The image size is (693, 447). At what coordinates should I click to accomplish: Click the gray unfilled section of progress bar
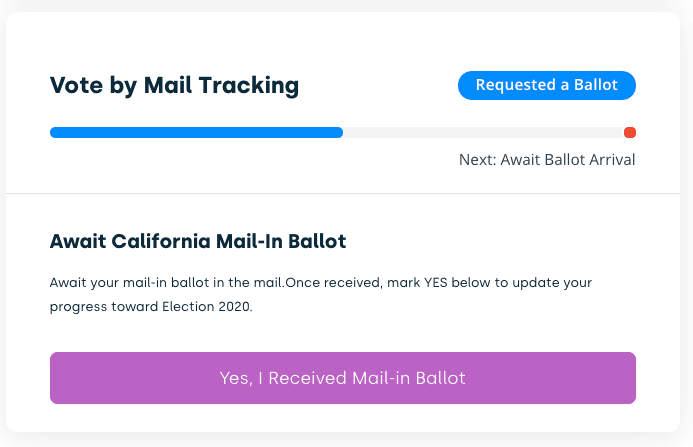tap(482, 132)
